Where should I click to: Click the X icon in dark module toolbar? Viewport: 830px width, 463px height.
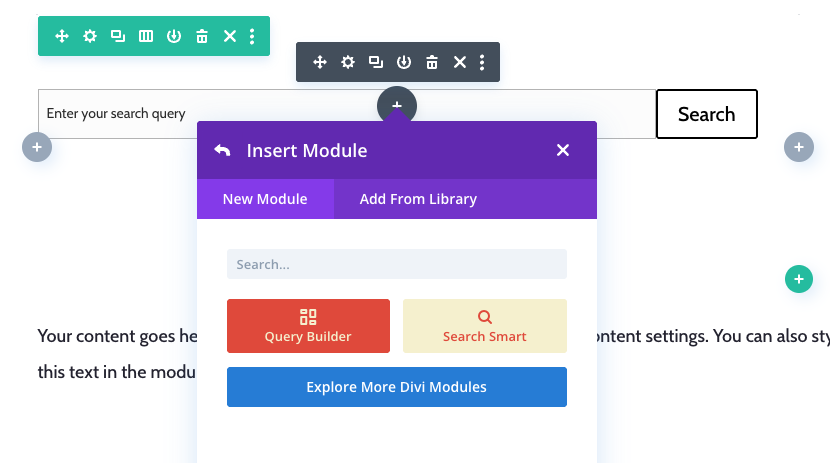460,62
